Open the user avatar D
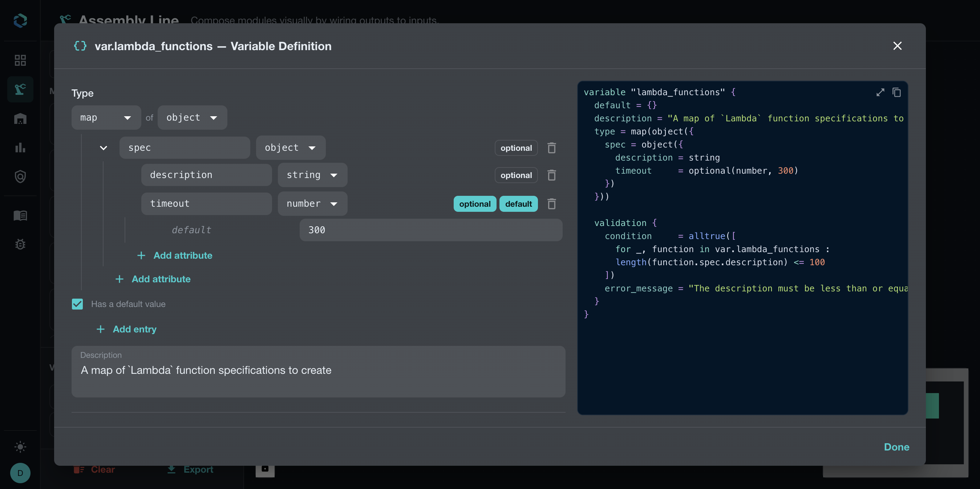The image size is (980, 489). pos(20,473)
